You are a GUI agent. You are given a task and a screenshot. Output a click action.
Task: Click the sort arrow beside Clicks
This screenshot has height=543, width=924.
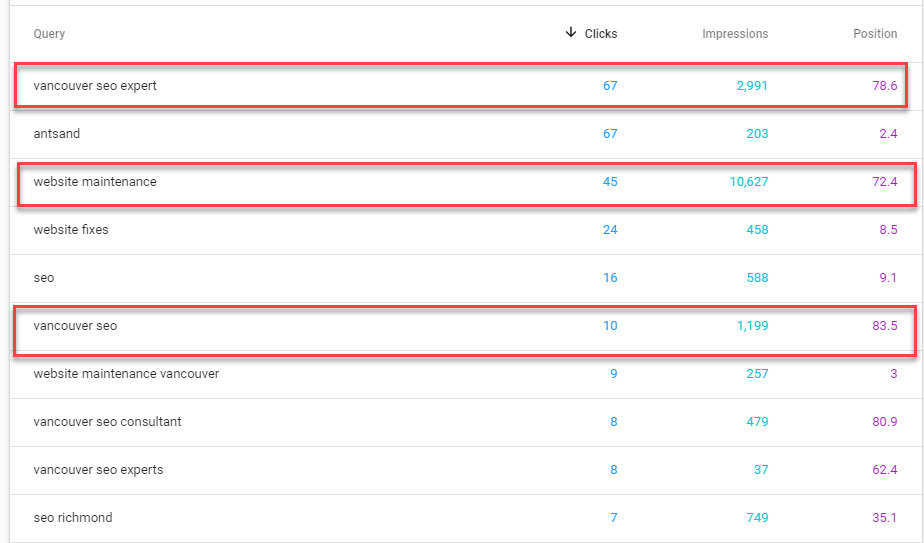tap(570, 32)
